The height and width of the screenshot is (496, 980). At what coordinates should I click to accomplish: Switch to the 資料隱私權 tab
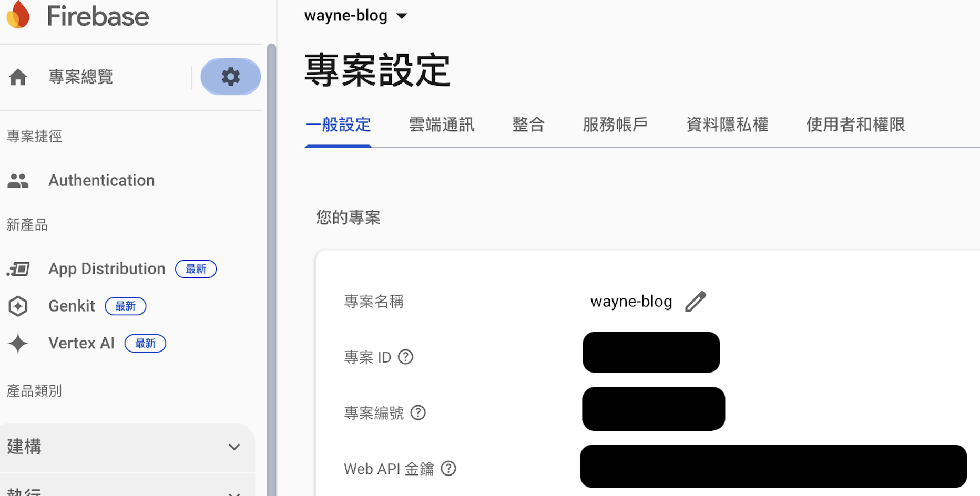[727, 125]
